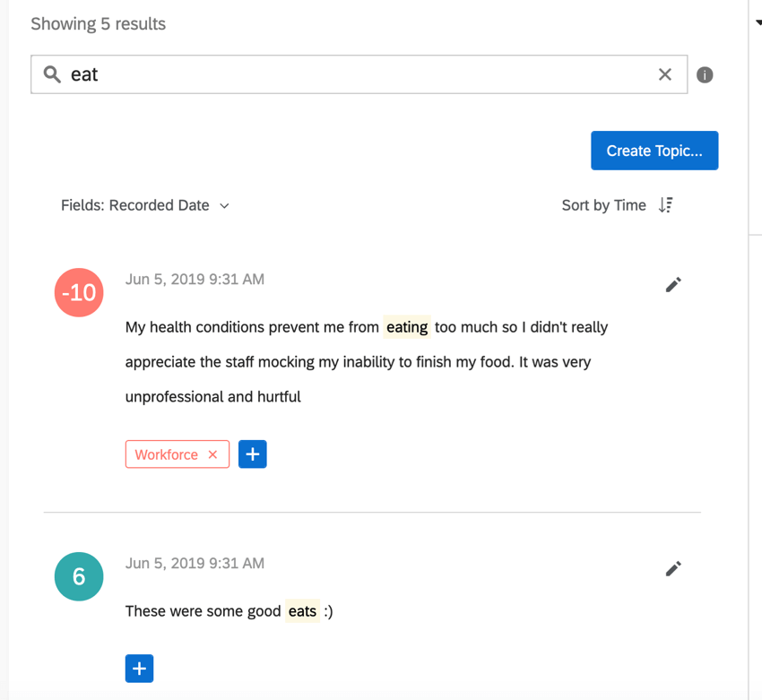Image resolution: width=762 pixels, height=700 pixels.
Task: Click the chevron beside Recorded Date
Action: click(x=224, y=206)
